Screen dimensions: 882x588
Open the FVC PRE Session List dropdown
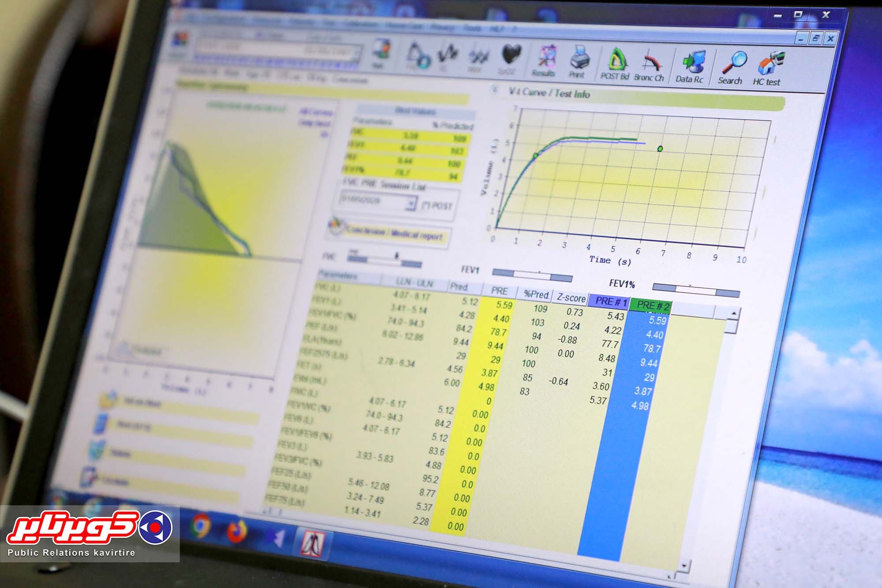pyautogui.click(x=411, y=204)
